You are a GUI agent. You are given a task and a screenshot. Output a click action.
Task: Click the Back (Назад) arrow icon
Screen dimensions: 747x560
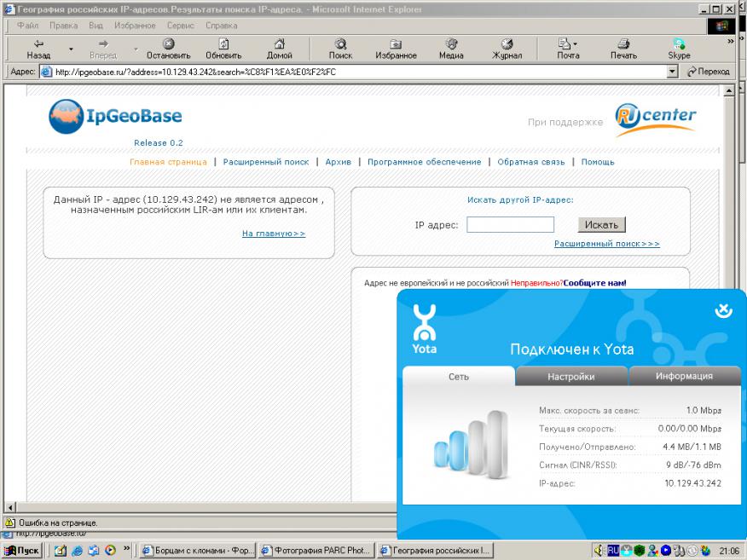(39, 43)
